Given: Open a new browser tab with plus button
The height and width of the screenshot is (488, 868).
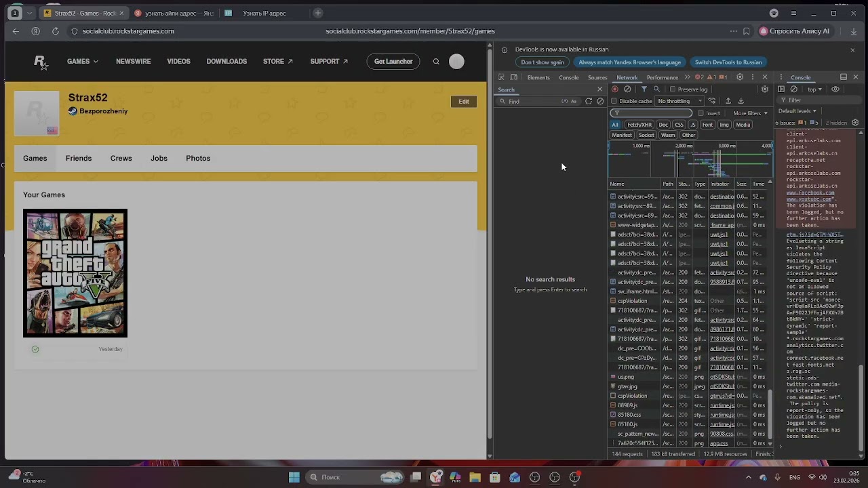Looking at the screenshot, I should click(318, 13).
